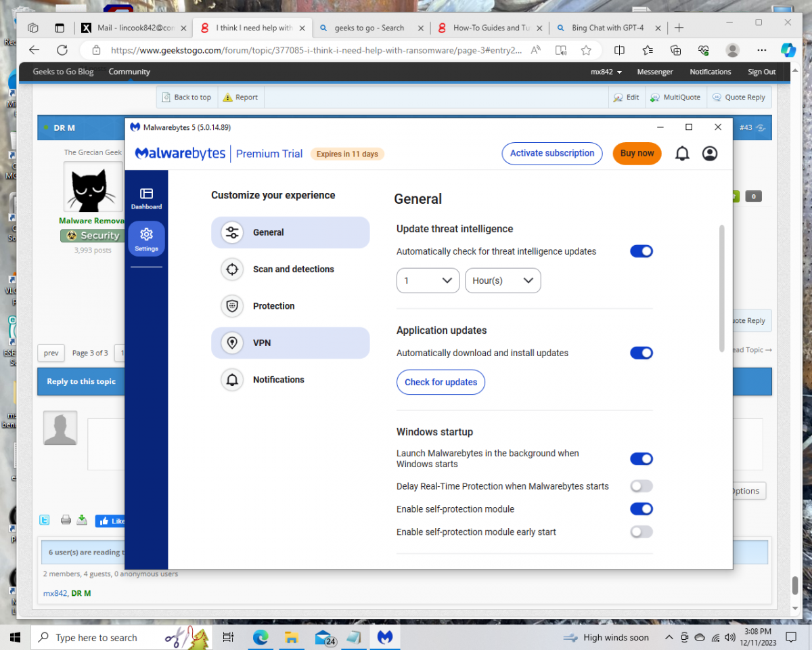The image size is (812, 650).
Task: Click the Buy now button
Action: point(637,154)
